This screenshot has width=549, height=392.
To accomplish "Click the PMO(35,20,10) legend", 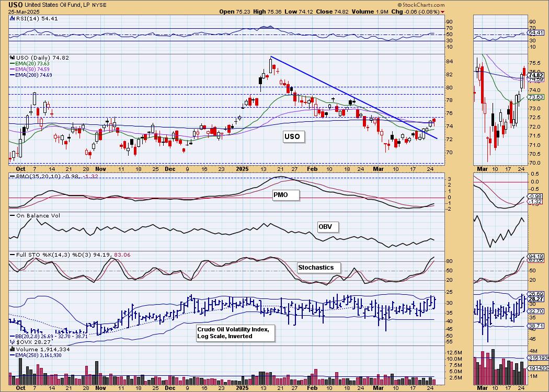I will [x=54, y=176].
